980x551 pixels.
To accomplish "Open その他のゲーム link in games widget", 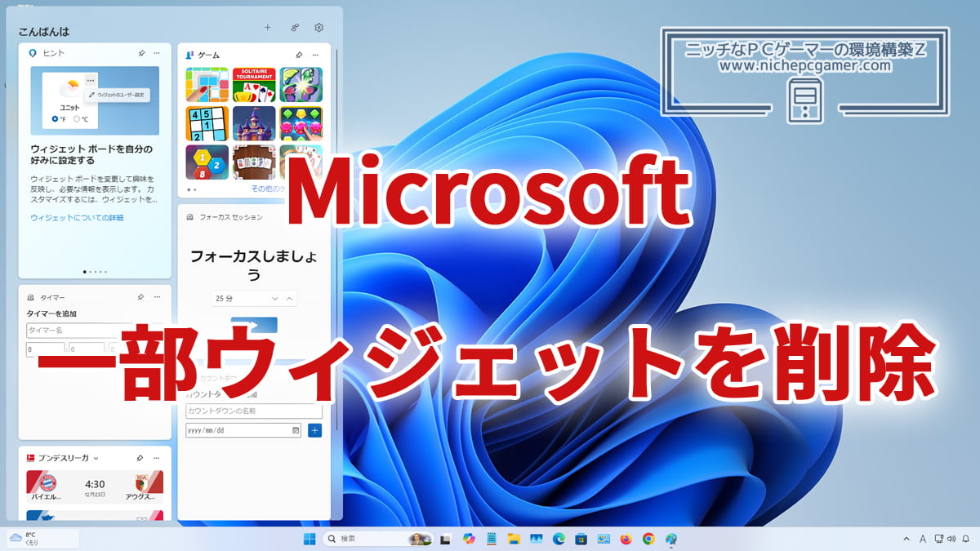I will [x=268, y=189].
